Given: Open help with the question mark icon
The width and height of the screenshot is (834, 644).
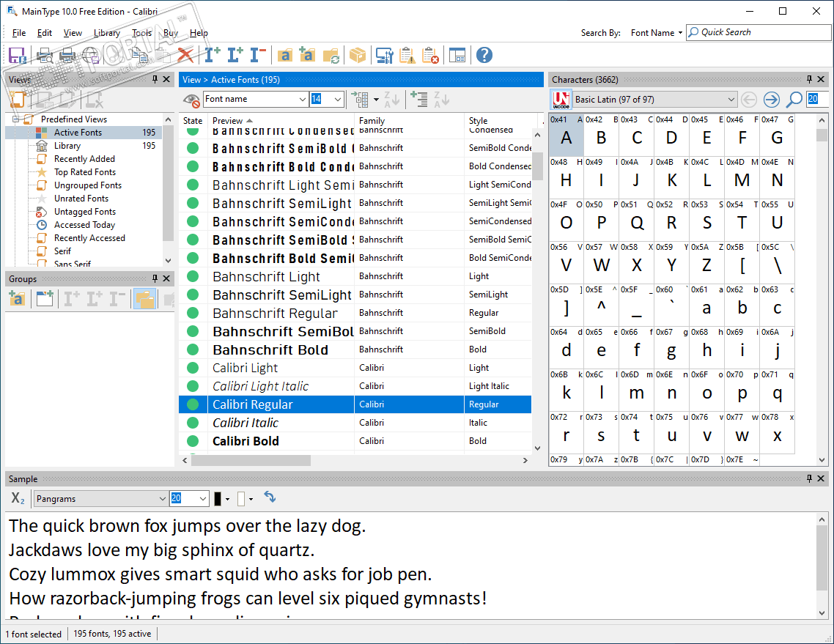Looking at the screenshot, I should pyautogui.click(x=484, y=55).
